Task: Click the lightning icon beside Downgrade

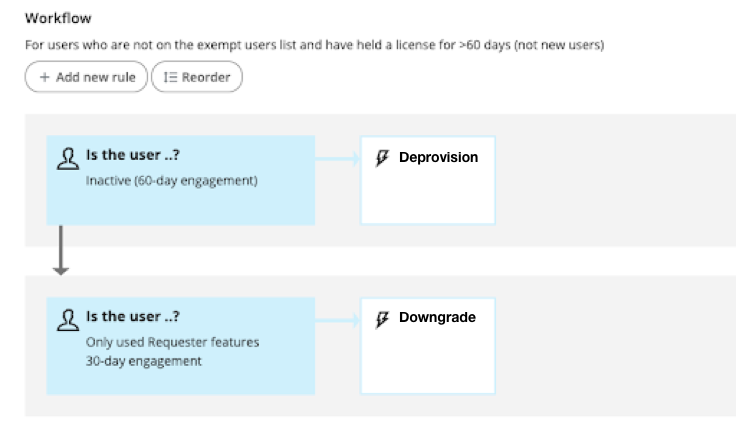Action: [381, 319]
